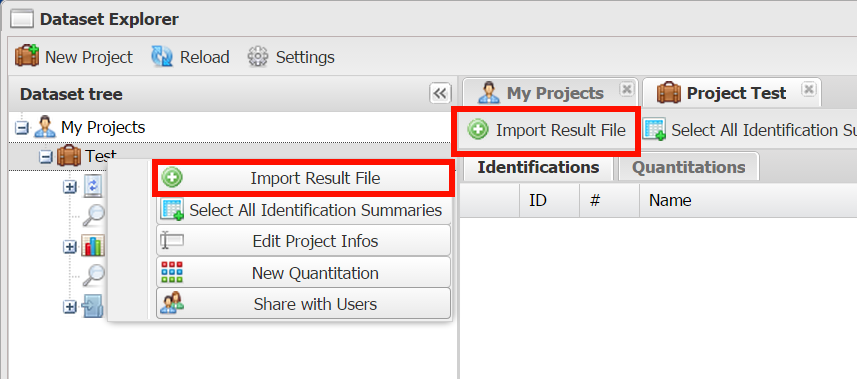Image resolution: width=857 pixels, height=379 pixels.
Task: Select Share with Users menu entry
Action: [303, 304]
